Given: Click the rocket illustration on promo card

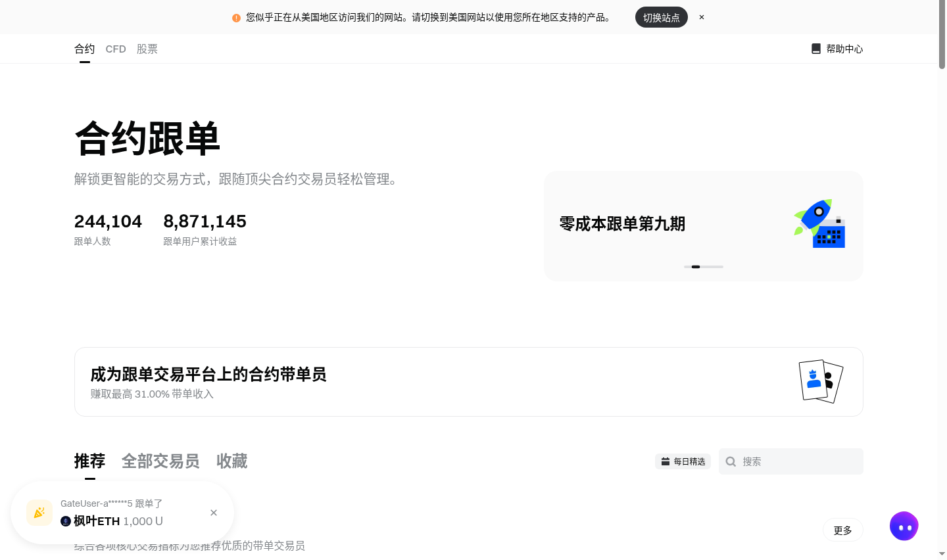Looking at the screenshot, I should click(x=819, y=223).
